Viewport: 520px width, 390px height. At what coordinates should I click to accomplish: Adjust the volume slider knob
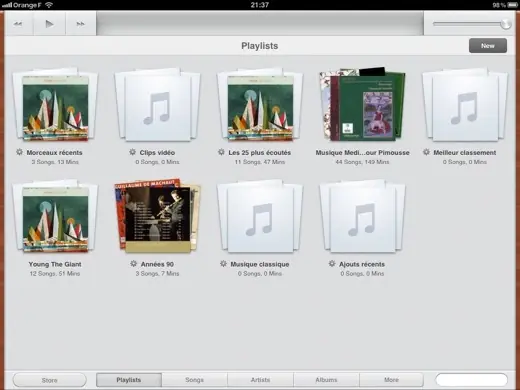(505, 24)
